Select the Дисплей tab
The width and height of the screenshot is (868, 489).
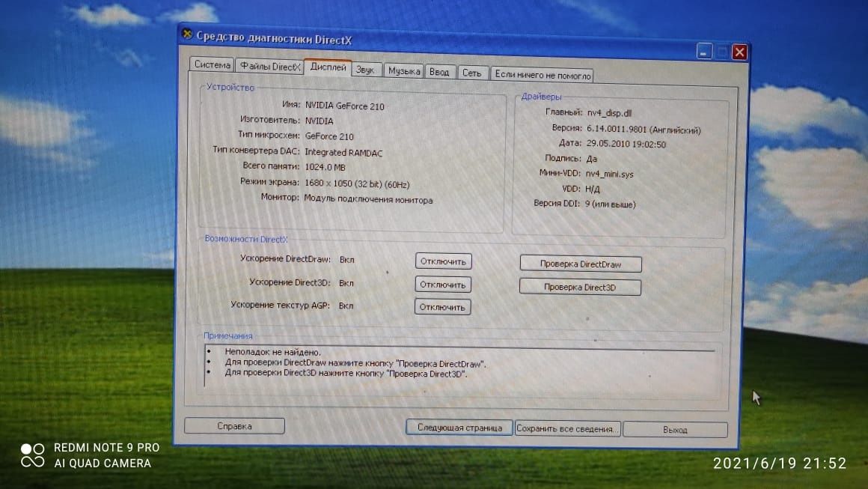point(328,67)
